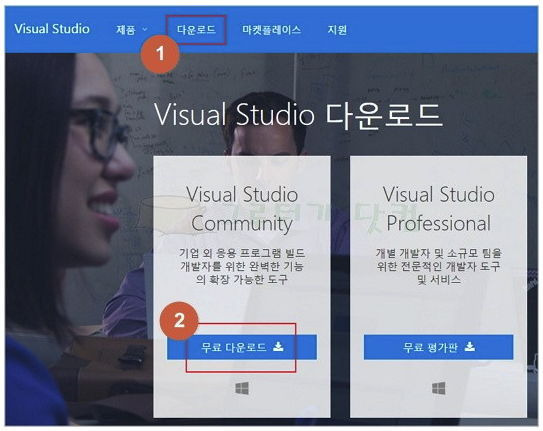Expand the 제품 dropdown menu
This screenshot has height=431, width=543.
pos(132,30)
